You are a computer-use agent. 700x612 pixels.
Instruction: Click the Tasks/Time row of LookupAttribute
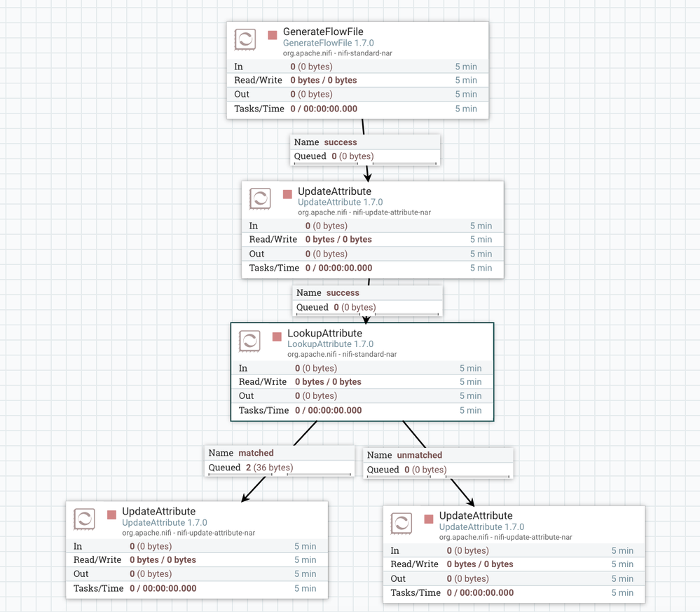click(x=362, y=411)
